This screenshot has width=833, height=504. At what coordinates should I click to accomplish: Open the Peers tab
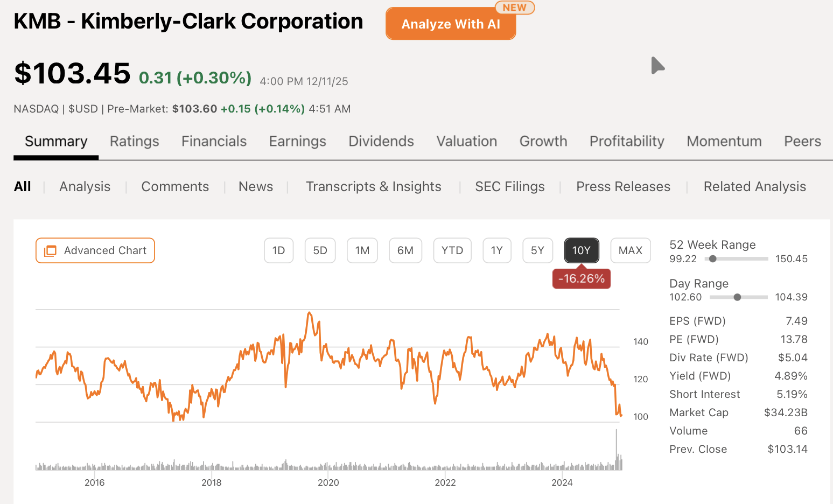(802, 141)
